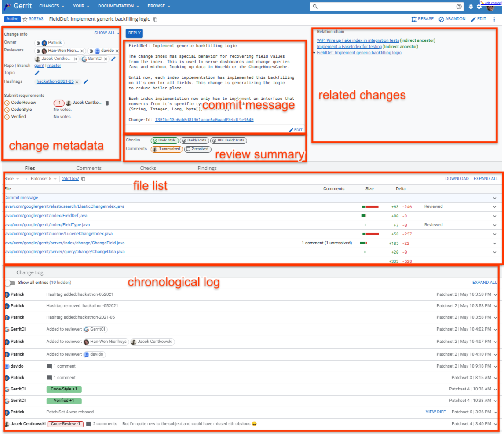Click the REPLY button
Image resolution: width=504 pixels, height=434 pixels.
tap(134, 33)
